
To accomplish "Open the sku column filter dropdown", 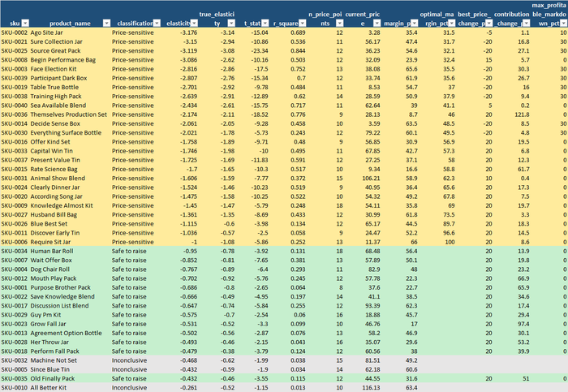I will (25, 24).
